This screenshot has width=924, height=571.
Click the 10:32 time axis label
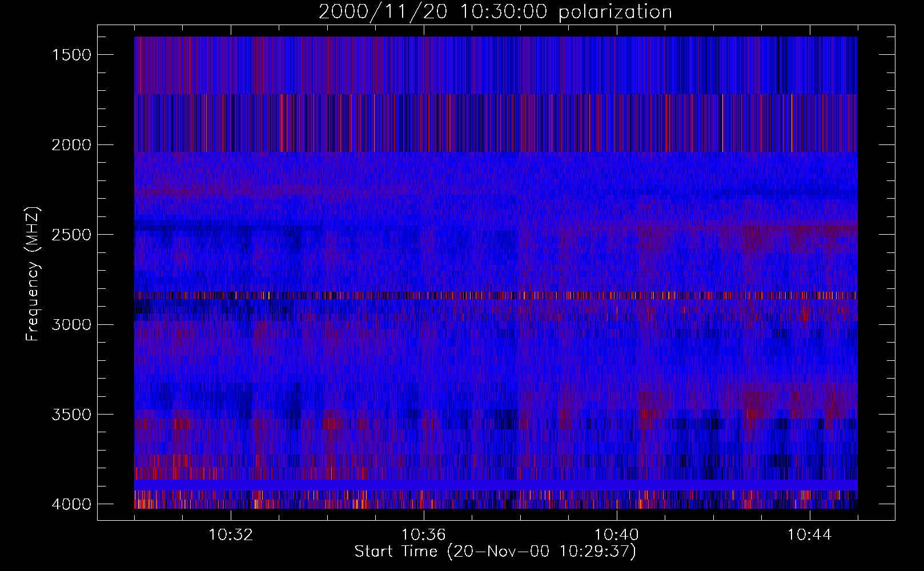click(231, 535)
